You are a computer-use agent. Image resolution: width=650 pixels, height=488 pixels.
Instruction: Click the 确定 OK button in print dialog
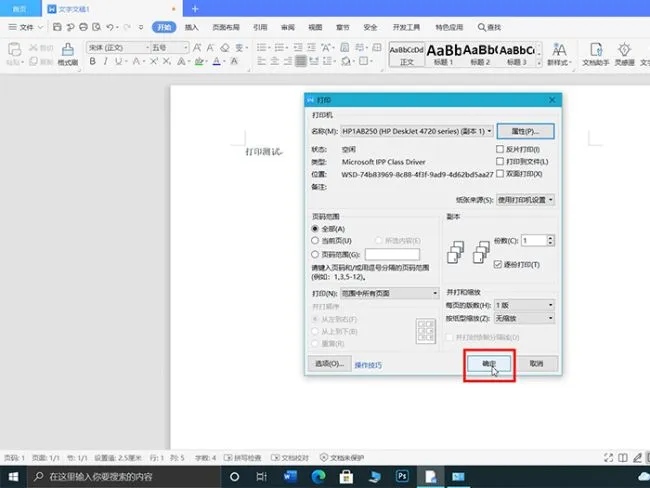pos(489,364)
